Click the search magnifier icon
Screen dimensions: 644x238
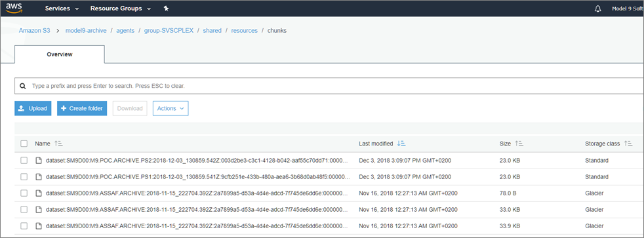23,86
